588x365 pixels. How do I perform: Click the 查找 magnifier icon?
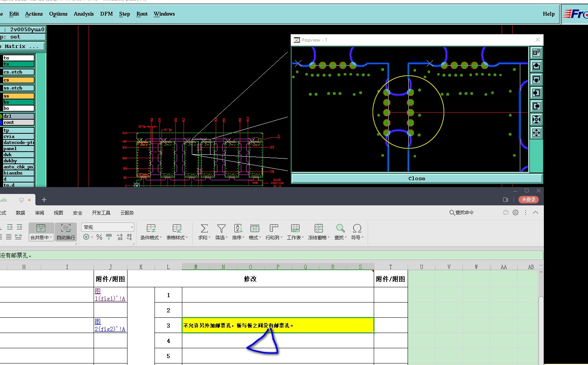[340, 228]
